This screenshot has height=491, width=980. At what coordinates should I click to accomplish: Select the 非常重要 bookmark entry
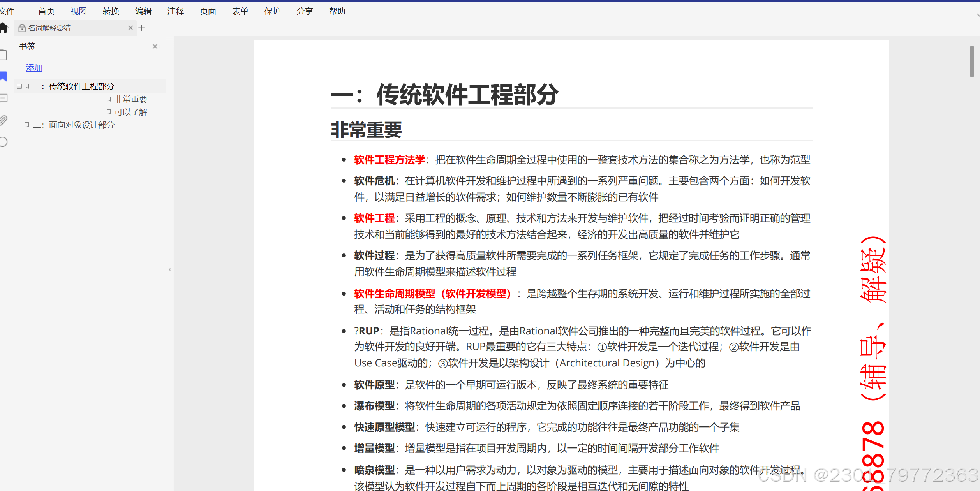click(x=130, y=99)
